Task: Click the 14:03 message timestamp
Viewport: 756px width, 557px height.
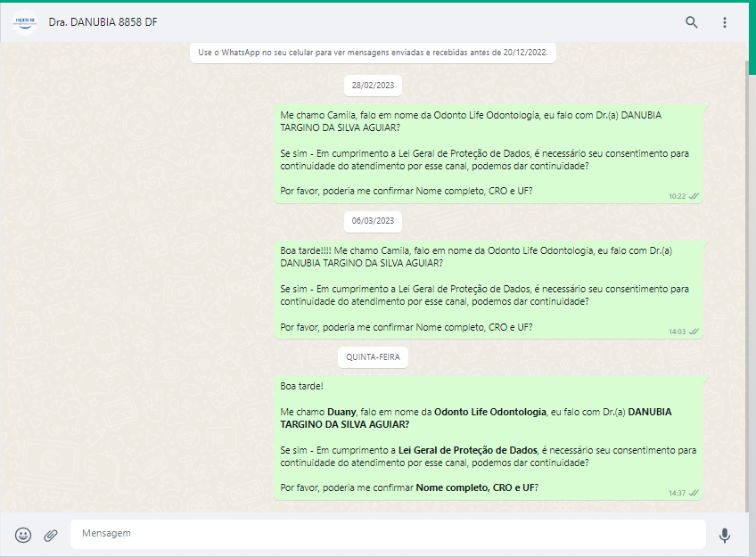Action: tap(677, 332)
